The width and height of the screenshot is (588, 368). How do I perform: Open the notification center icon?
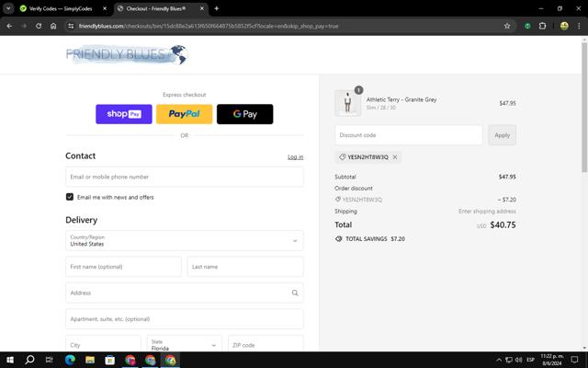pos(574,360)
